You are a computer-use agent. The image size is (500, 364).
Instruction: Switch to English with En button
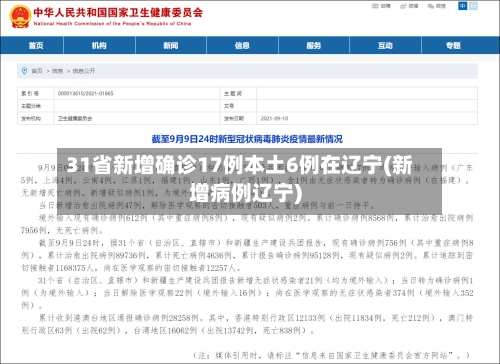click(473, 6)
